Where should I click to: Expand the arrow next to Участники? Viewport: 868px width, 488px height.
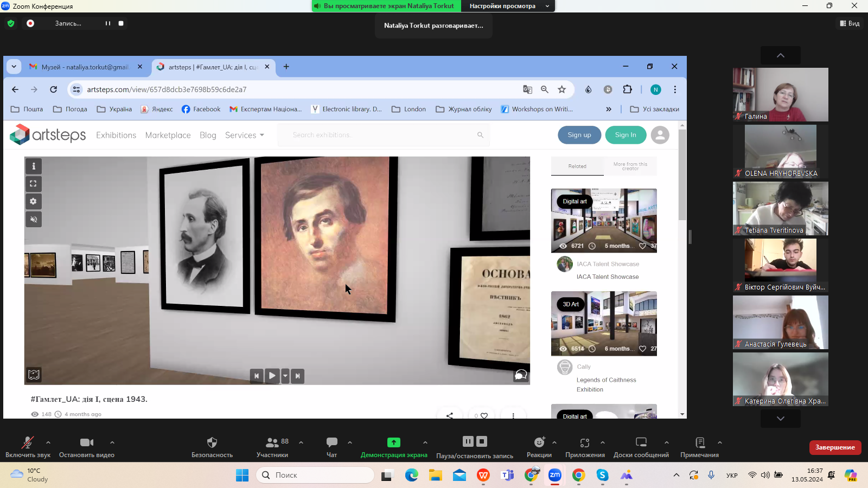(301, 442)
